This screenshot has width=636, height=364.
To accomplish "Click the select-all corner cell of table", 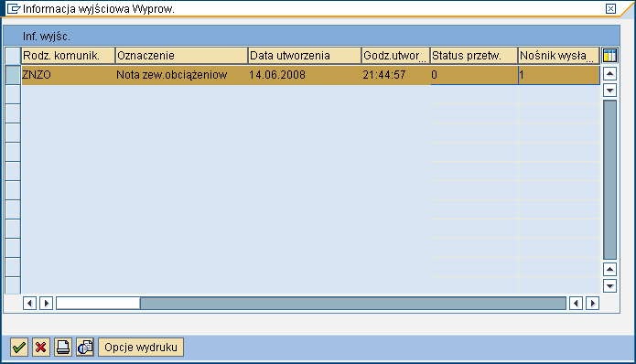I will tap(13, 56).
